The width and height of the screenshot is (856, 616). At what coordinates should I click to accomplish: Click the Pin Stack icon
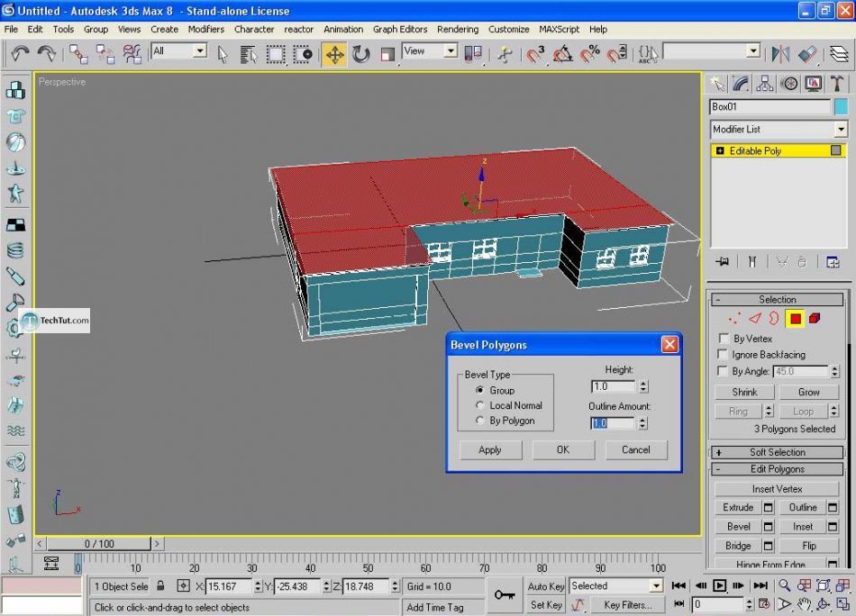pos(723,262)
